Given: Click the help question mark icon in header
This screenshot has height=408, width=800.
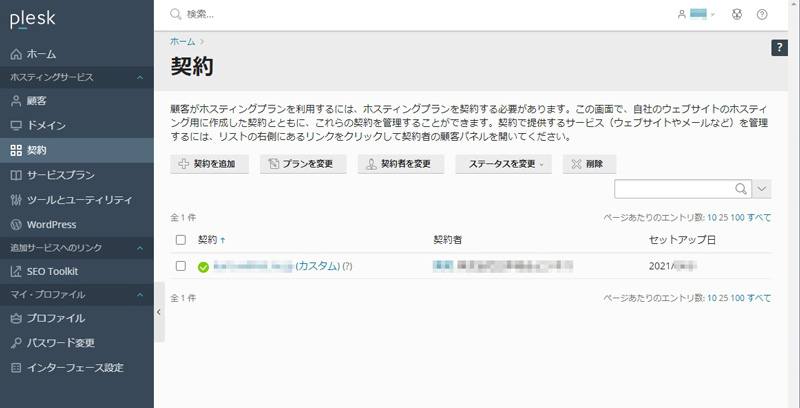Looking at the screenshot, I should coord(762,15).
